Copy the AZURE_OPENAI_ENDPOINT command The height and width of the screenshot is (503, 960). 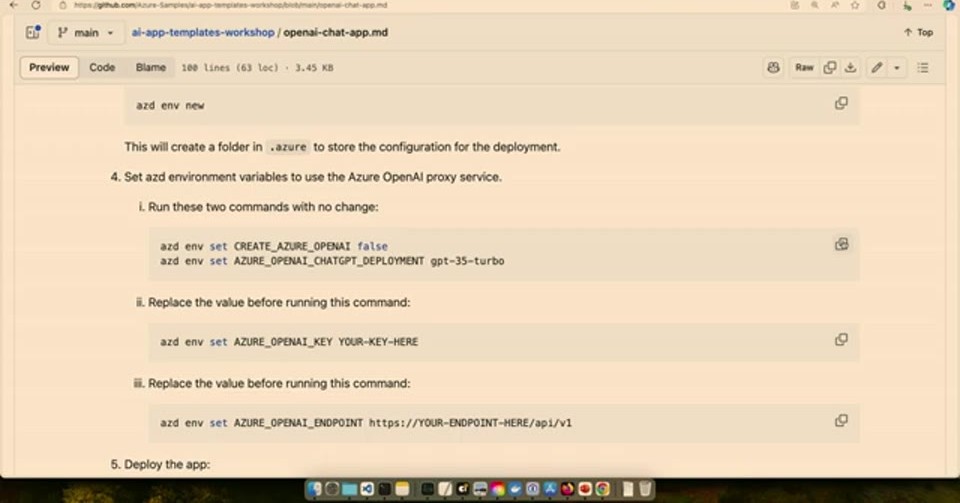[x=841, y=420]
